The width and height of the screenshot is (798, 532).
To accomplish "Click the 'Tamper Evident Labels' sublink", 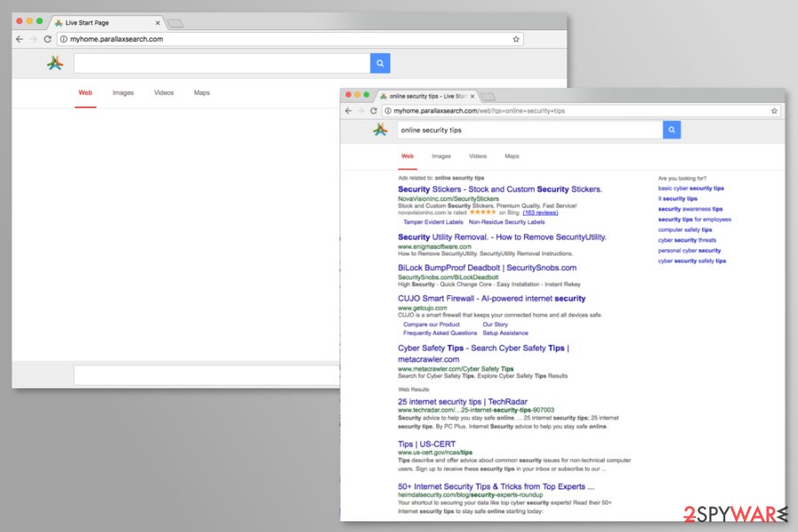I will pos(433,222).
